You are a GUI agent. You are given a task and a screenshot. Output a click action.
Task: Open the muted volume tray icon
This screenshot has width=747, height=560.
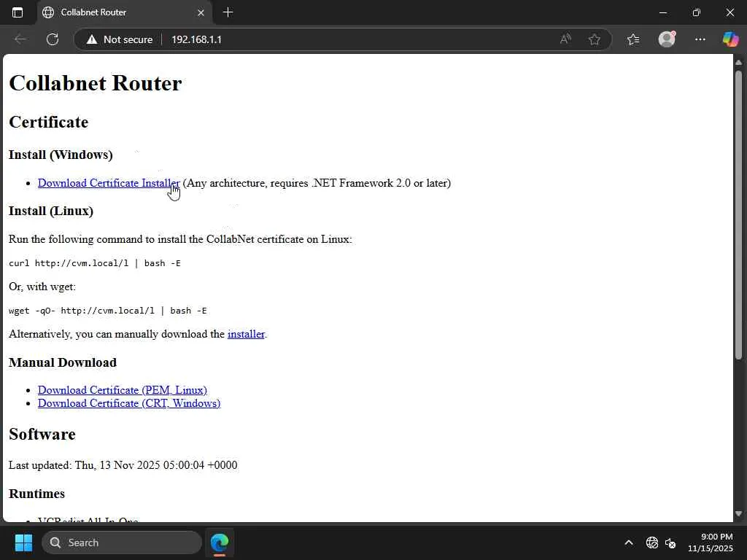670,542
